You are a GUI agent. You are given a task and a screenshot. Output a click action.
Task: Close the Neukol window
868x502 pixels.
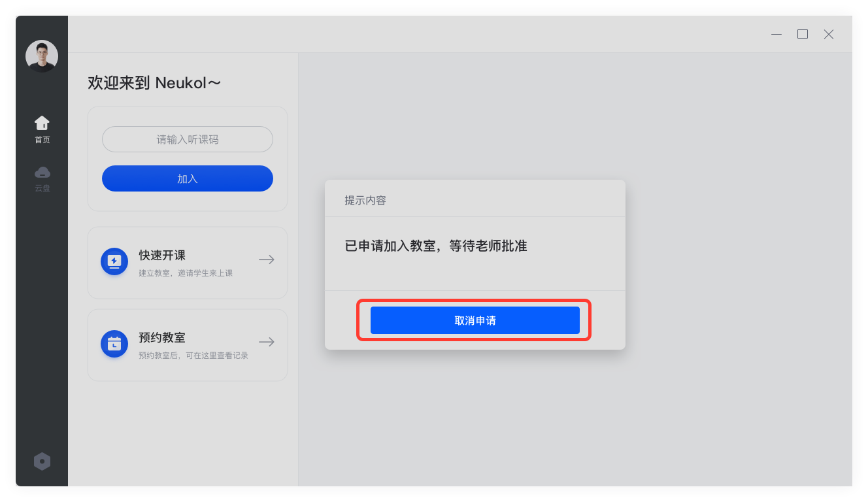tap(829, 34)
